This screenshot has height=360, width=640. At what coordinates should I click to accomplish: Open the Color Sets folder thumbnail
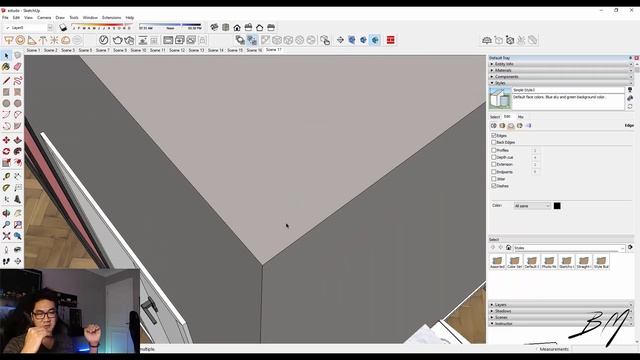pyautogui.click(x=514, y=262)
